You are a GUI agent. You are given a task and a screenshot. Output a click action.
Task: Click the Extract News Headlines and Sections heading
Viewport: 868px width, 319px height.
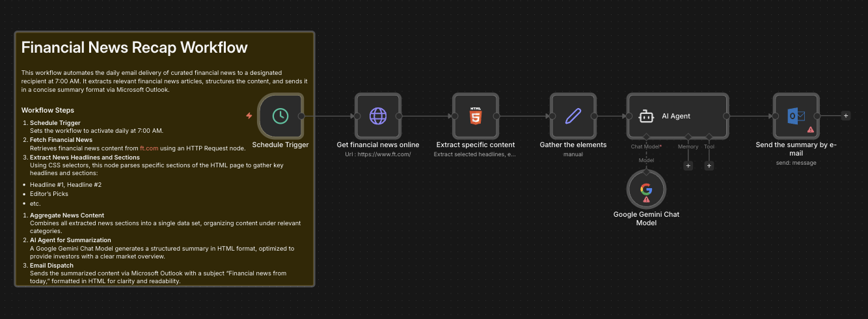coord(85,158)
